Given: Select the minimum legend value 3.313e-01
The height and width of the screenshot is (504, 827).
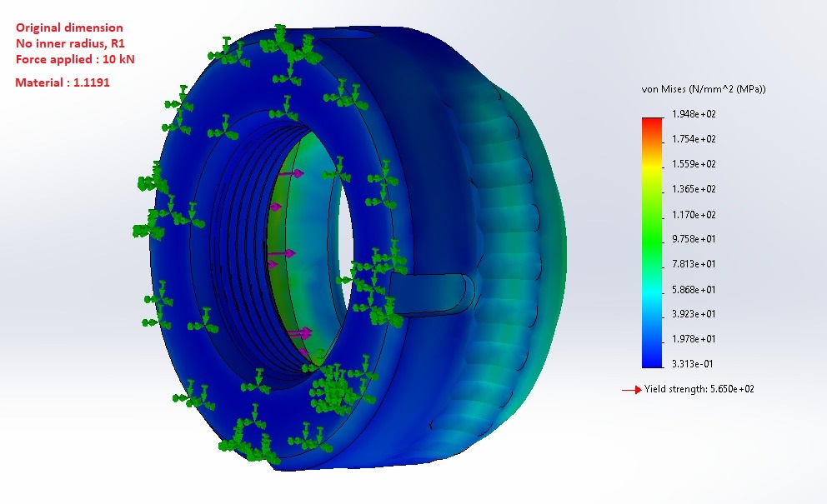Looking at the screenshot, I should point(692,364).
